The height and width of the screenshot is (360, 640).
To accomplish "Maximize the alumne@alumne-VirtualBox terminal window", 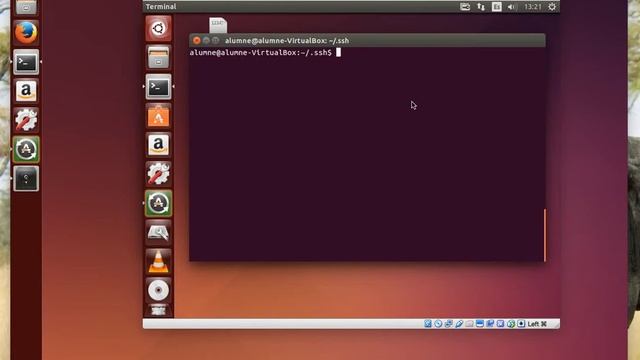I will click(216, 40).
